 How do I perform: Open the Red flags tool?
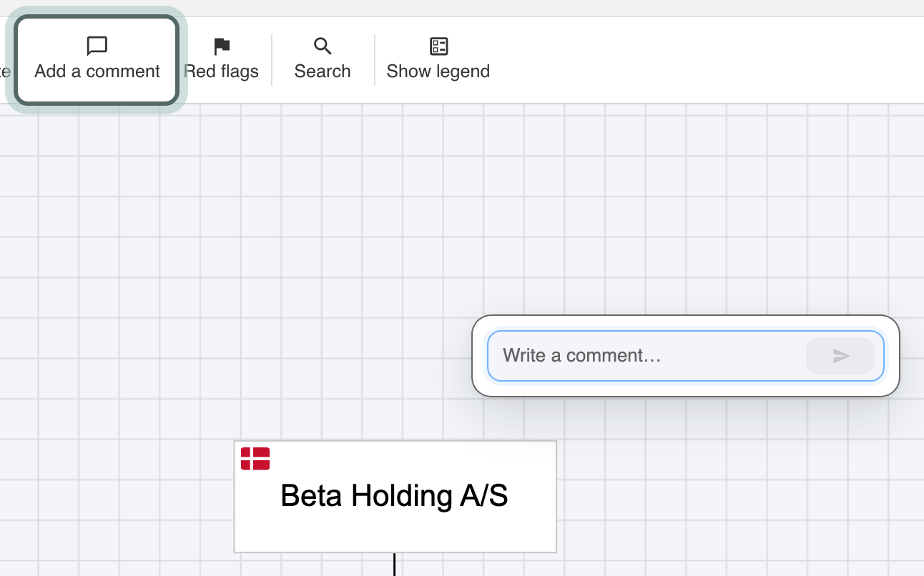coord(221,60)
